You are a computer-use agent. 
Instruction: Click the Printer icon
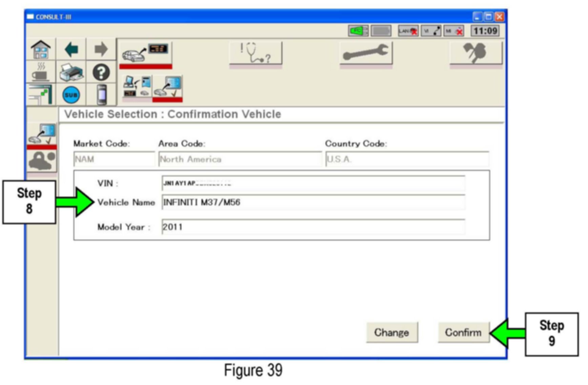[x=71, y=72]
